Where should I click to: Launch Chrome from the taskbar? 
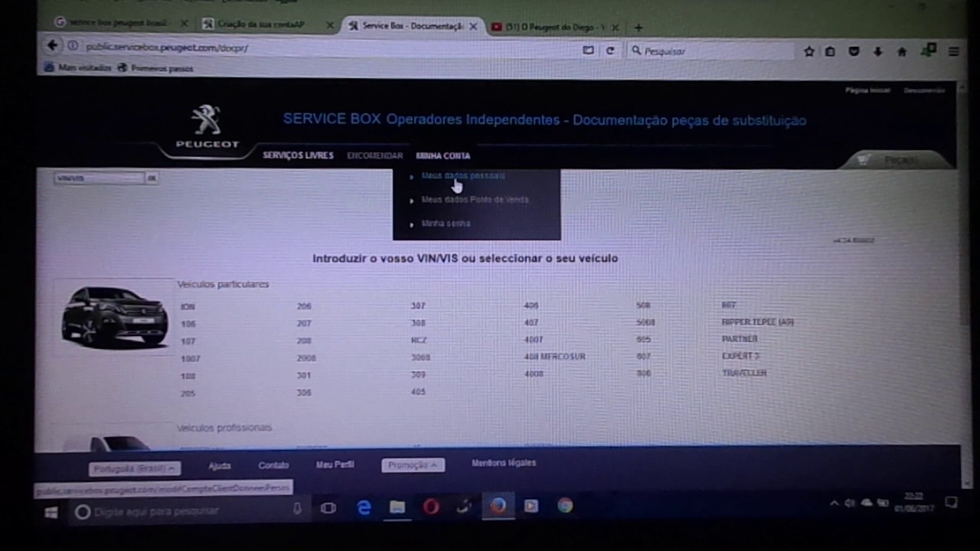[x=565, y=505]
